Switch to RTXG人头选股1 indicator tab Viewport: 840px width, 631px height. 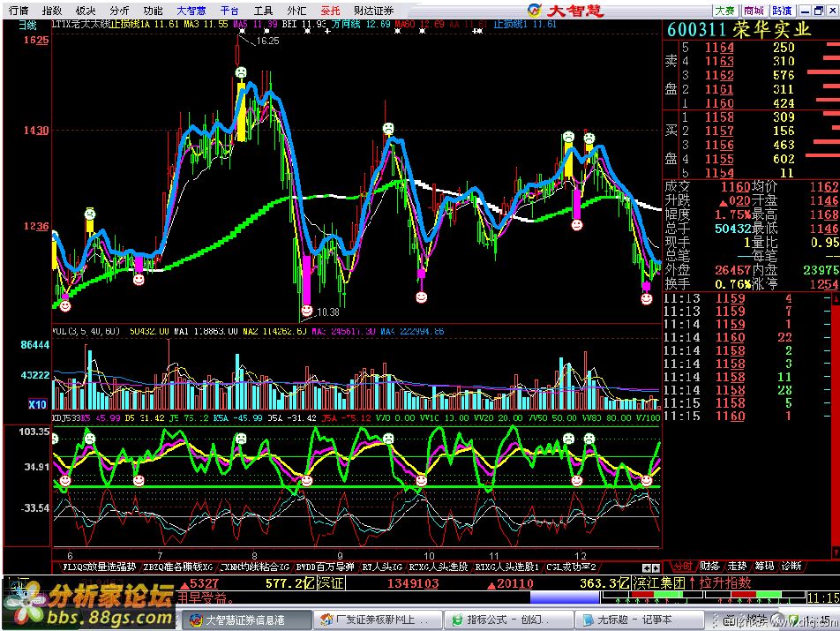(506, 567)
